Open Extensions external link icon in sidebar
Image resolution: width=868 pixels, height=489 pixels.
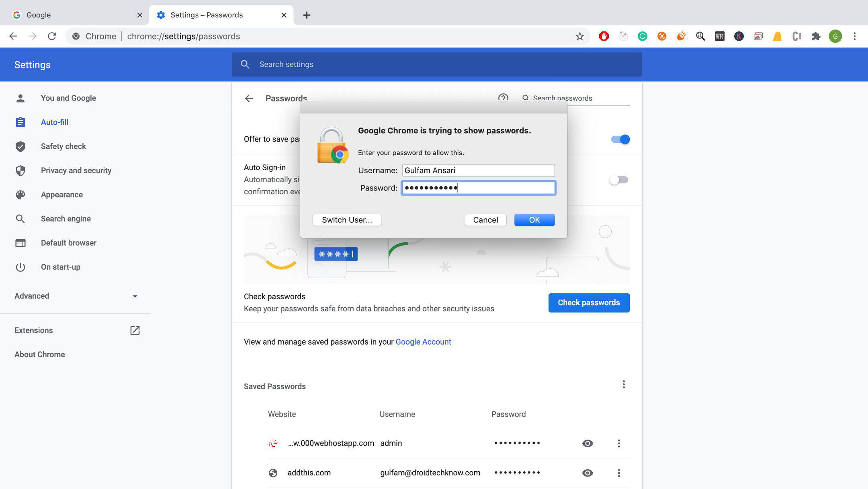(x=135, y=331)
